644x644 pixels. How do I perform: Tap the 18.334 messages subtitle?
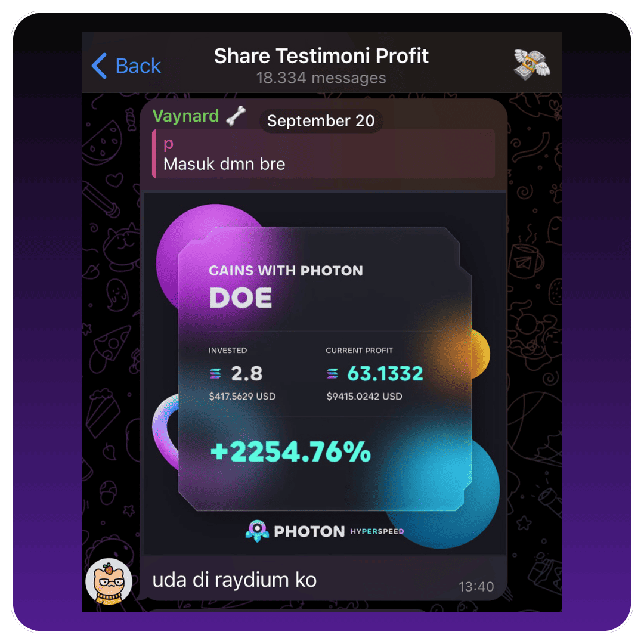coord(321,78)
